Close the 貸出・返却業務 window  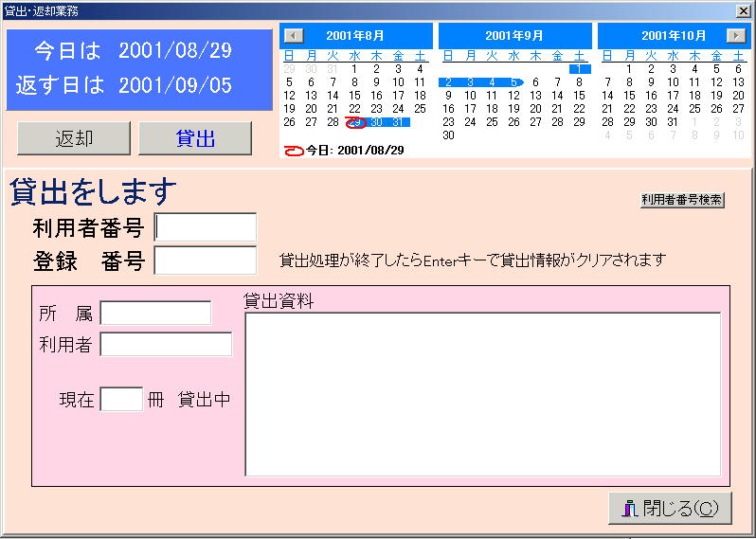744,10
